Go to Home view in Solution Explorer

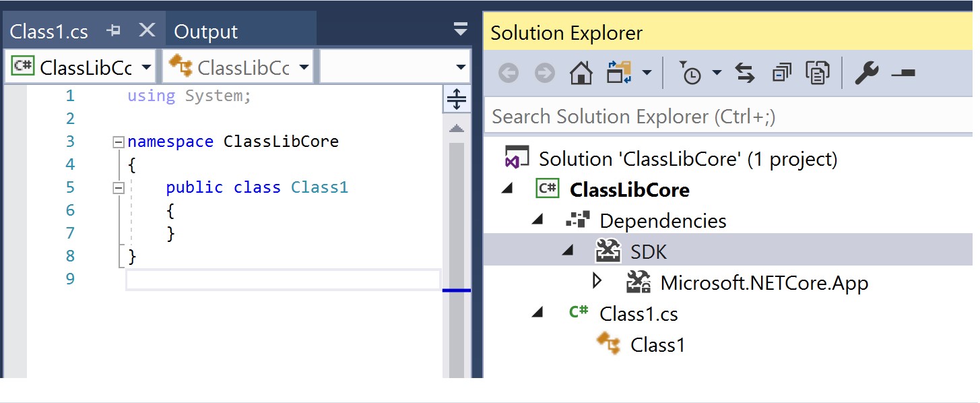[581, 73]
